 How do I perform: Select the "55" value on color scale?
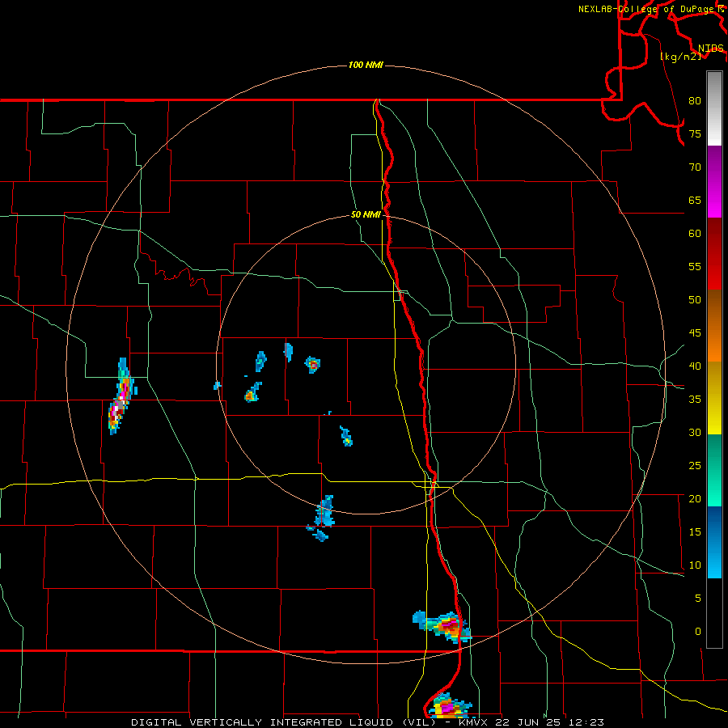click(x=695, y=266)
